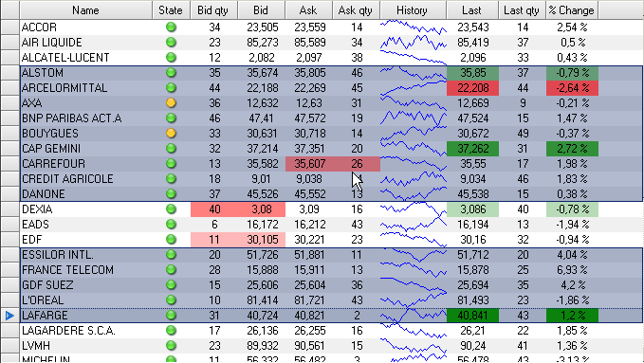
Task: Sort by the Bid qty column header
Action: click(213, 10)
